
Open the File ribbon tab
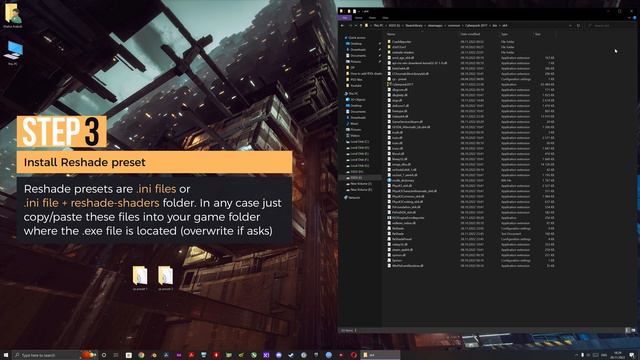point(344,18)
